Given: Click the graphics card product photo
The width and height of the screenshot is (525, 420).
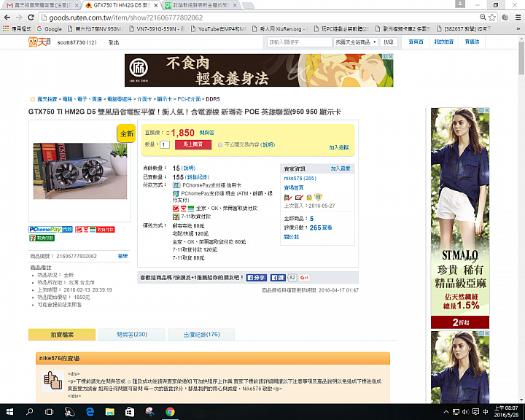Looking at the screenshot, I should [80, 171].
